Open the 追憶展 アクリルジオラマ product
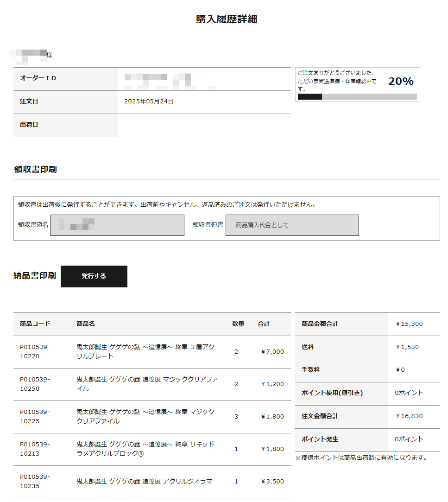Screen dimensions: 448x502 [x=144, y=481]
